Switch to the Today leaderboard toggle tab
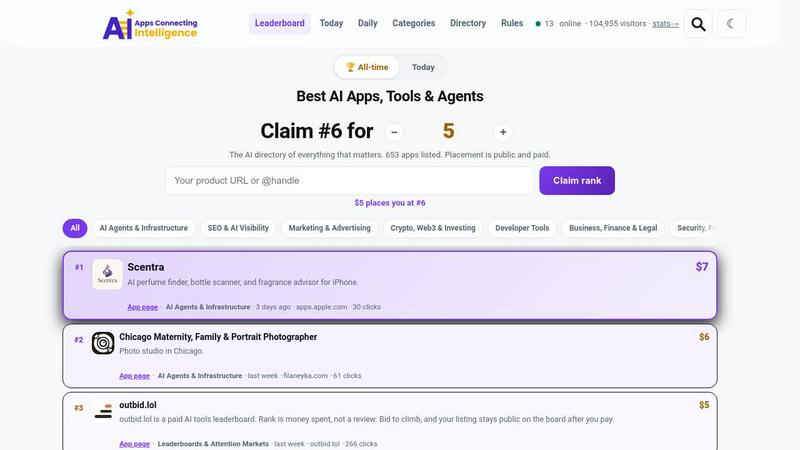Viewport: 800px width, 450px height. 423,67
